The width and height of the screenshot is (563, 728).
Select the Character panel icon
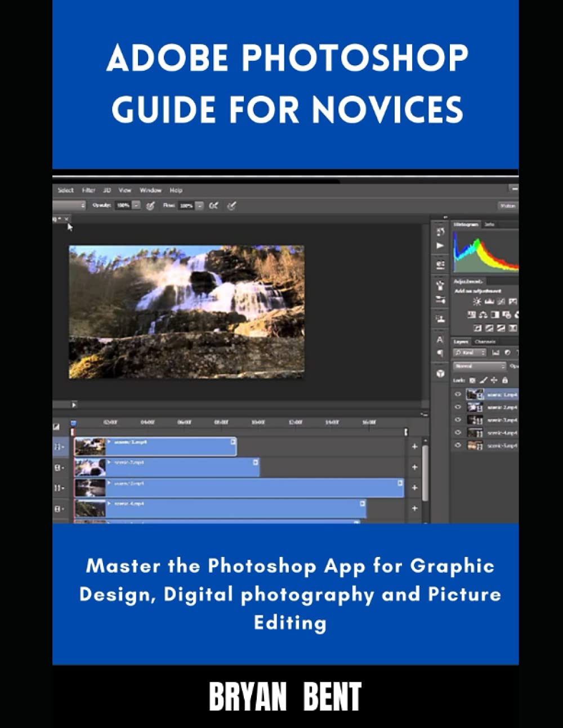pyautogui.click(x=439, y=339)
